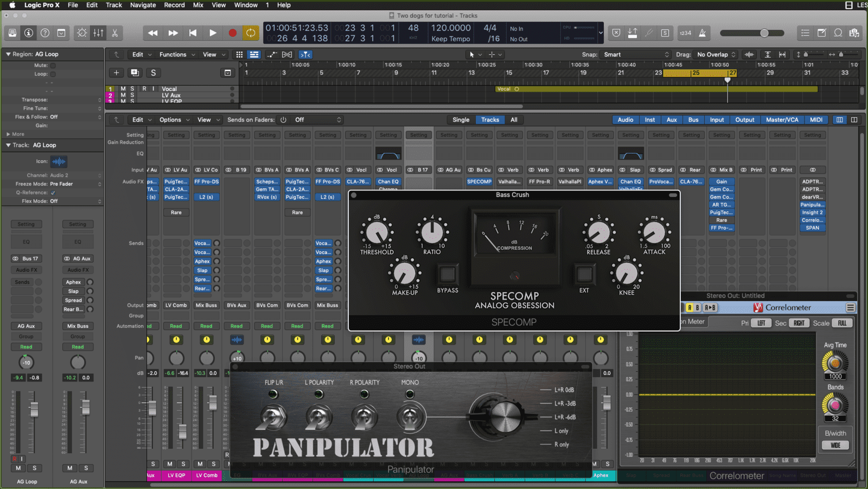
Task: Toggle the Solo S transport button
Action: [665, 33]
